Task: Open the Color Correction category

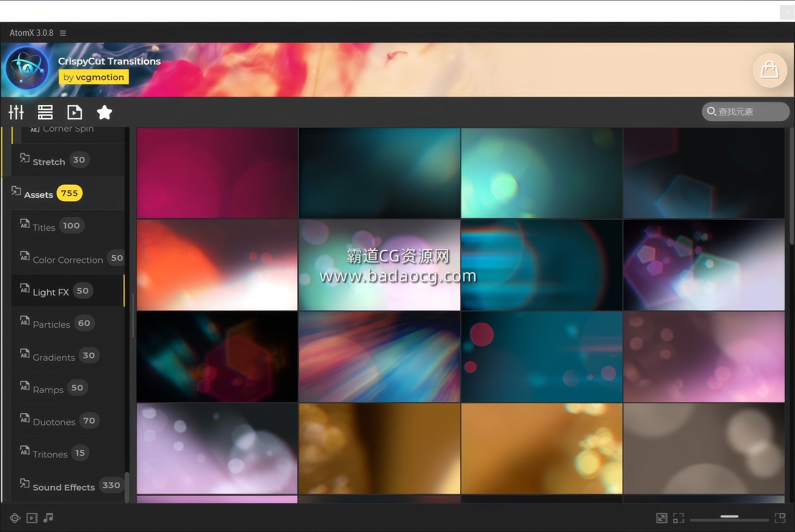Action: (68, 258)
